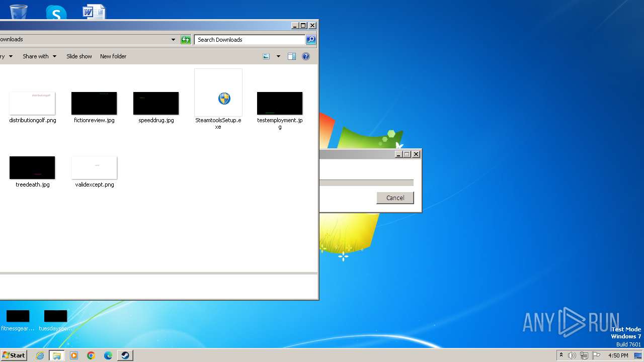Click the File Explorer taskbar icon
The height and width of the screenshot is (362, 644).
(57, 355)
